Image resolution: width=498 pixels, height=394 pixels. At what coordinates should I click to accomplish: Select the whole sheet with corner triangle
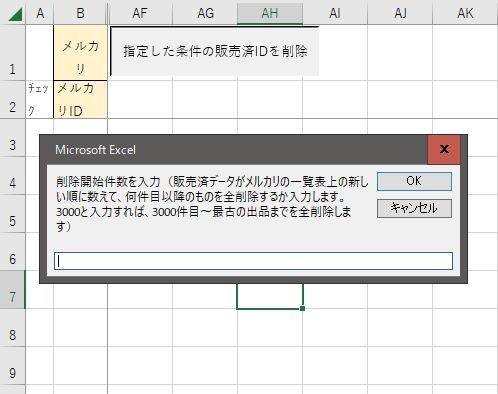click(14, 13)
